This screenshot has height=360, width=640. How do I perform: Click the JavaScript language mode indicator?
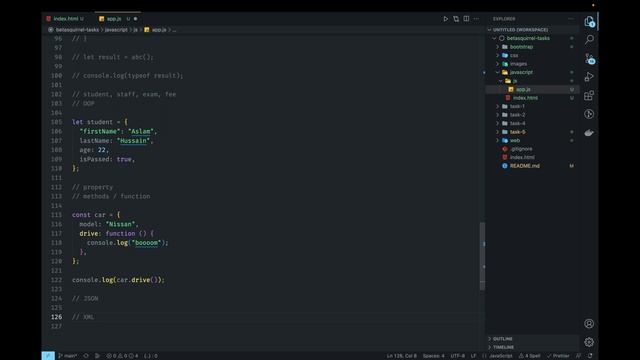(501, 356)
